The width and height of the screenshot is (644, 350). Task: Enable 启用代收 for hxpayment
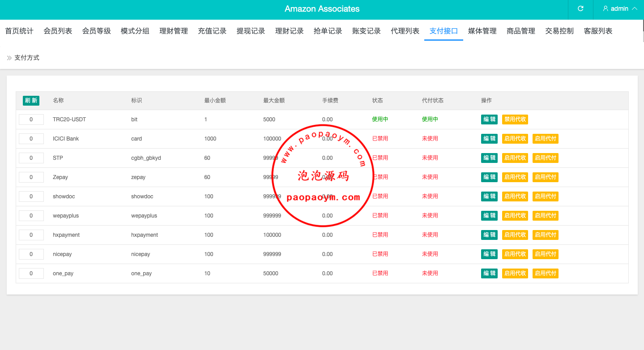tap(515, 235)
